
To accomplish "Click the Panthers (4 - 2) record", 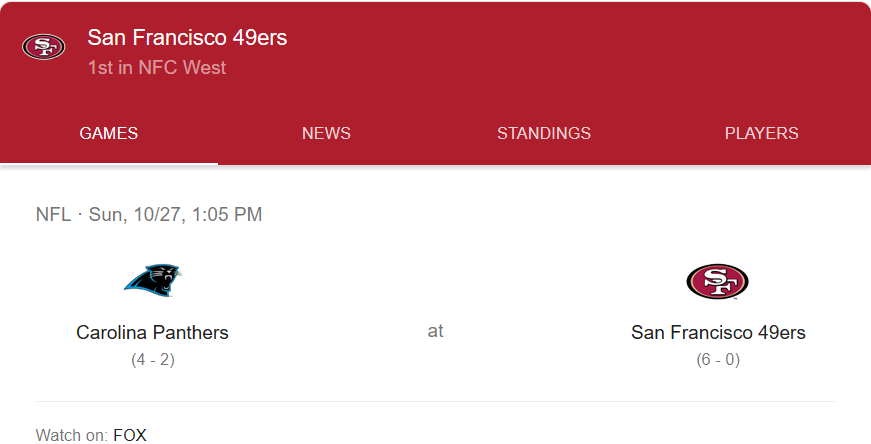I will pyautogui.click(x=153, y=359).
